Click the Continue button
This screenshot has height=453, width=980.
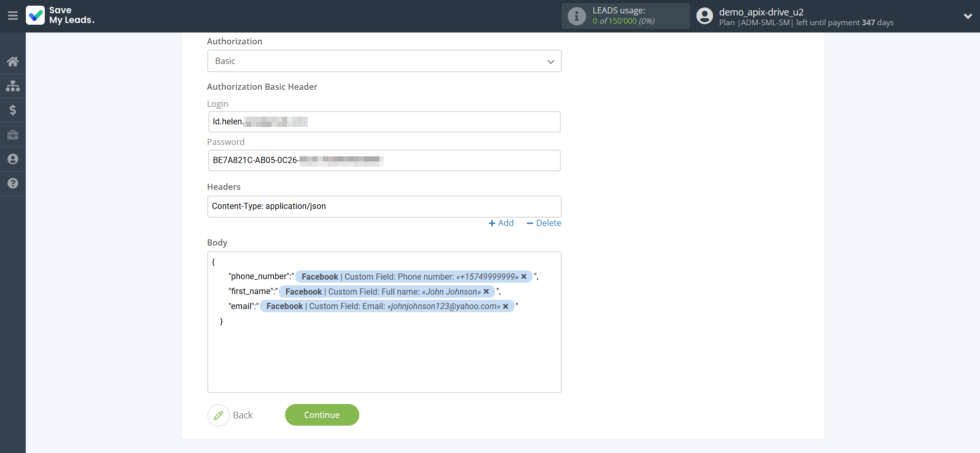coord(322,415)
